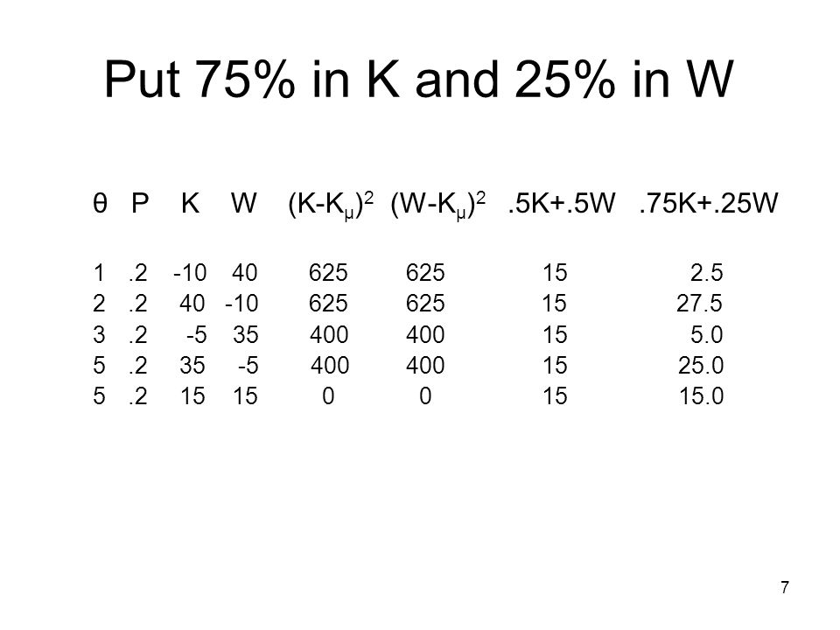Viewport: 840px width, 630px height.
Task: Select the K column header
Action: point(190,203)
